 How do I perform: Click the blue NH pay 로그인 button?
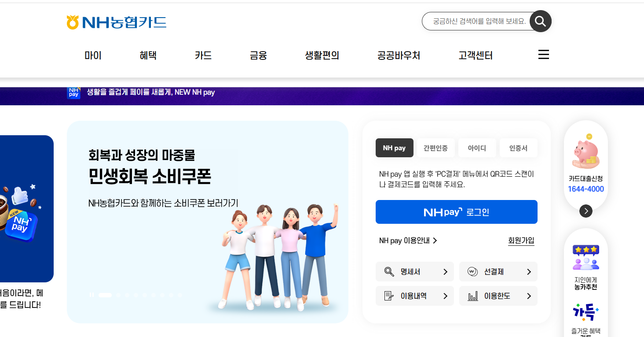tap(457, 212)
